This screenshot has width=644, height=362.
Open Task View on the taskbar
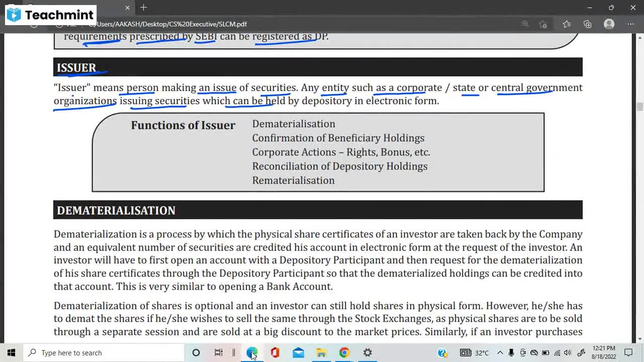[x=219, y=352]
